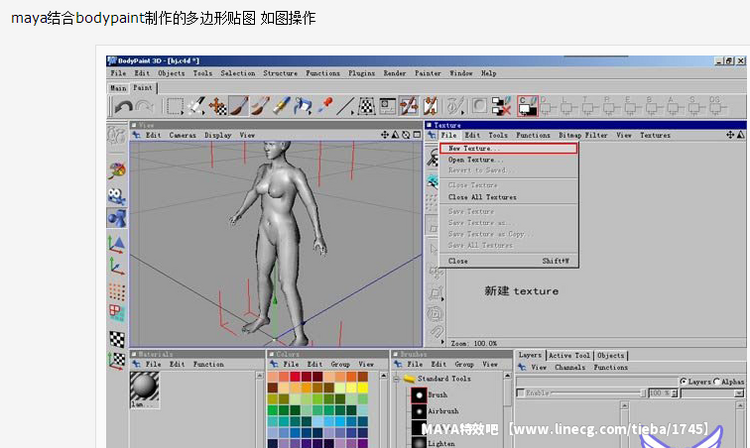Click the viewport rotate icon
The height and width of the screenshot is (448, 750).
(406, 135)
